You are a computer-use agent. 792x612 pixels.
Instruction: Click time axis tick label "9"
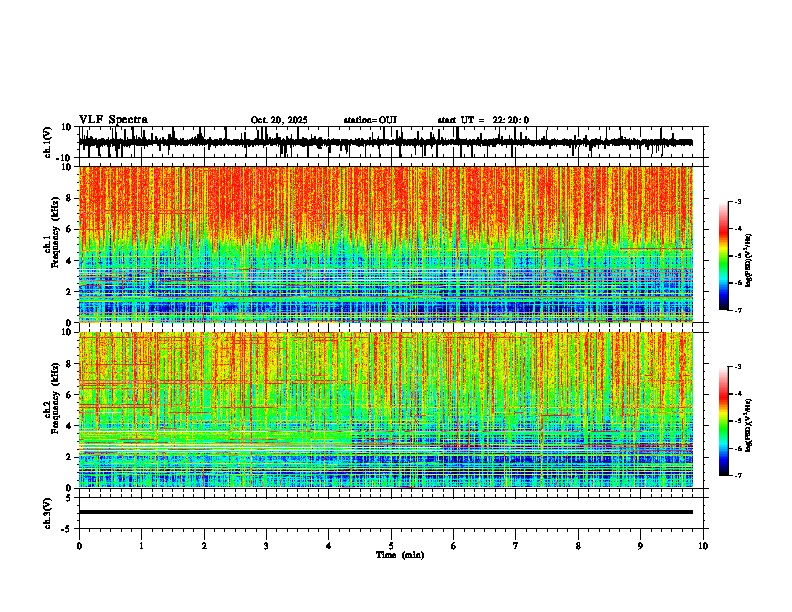[x=640, y=546]
